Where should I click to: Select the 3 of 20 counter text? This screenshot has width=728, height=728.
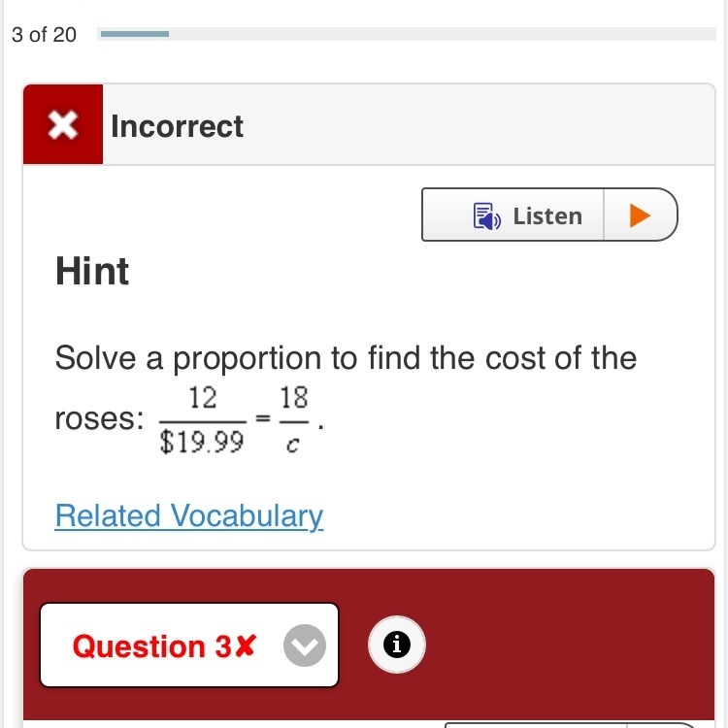(44, 35)
